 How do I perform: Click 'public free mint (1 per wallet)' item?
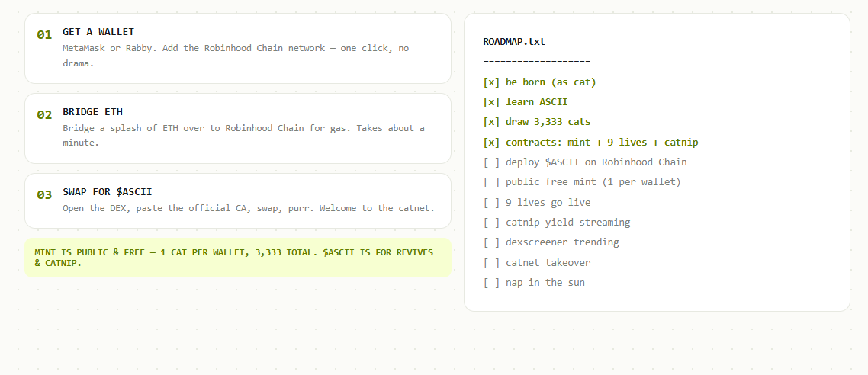pyautogui.click(x=582, y=182)
